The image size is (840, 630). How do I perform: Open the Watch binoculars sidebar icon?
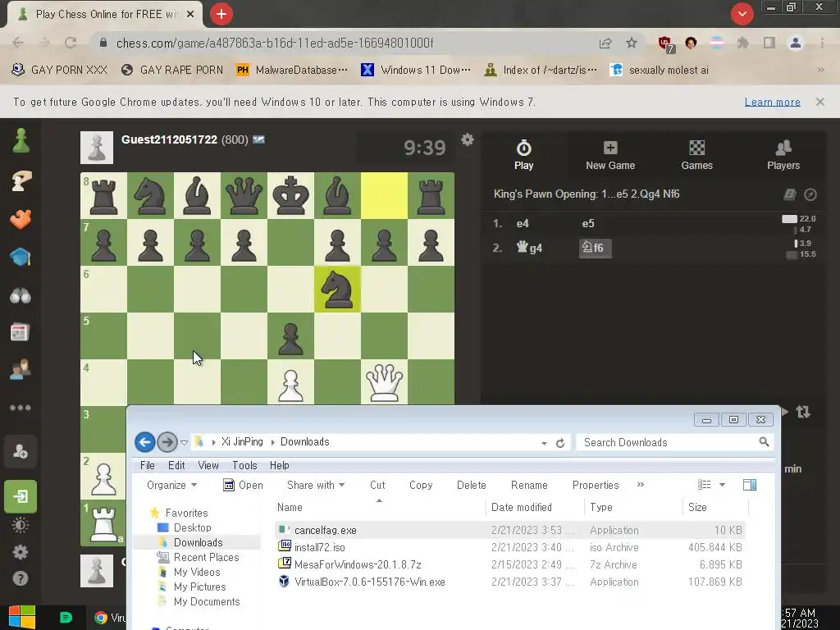[x=21, y=295]
